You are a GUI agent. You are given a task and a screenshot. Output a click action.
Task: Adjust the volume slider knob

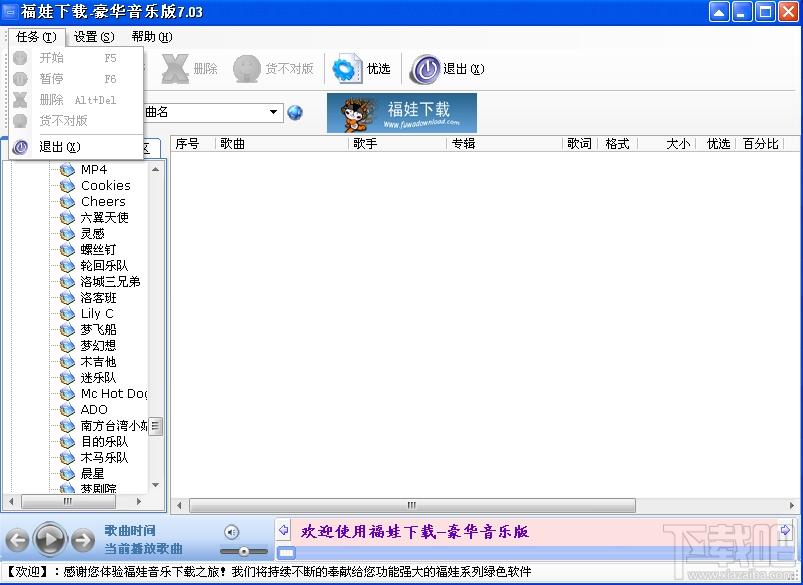(x=243, y=551)
